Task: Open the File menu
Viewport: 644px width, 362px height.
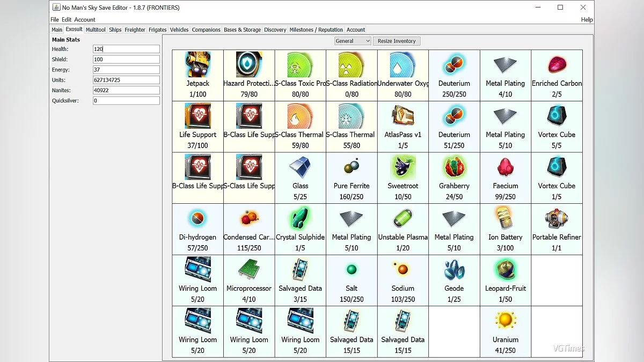Action: click(55, 20)
